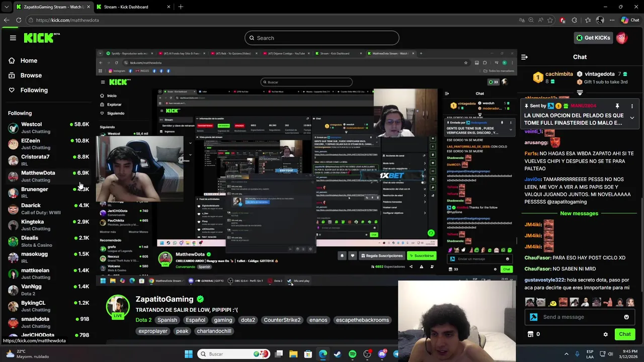The image size is (644, 362).
Task: Open Discord from taskbar
Action: click(x=382, y=354)
